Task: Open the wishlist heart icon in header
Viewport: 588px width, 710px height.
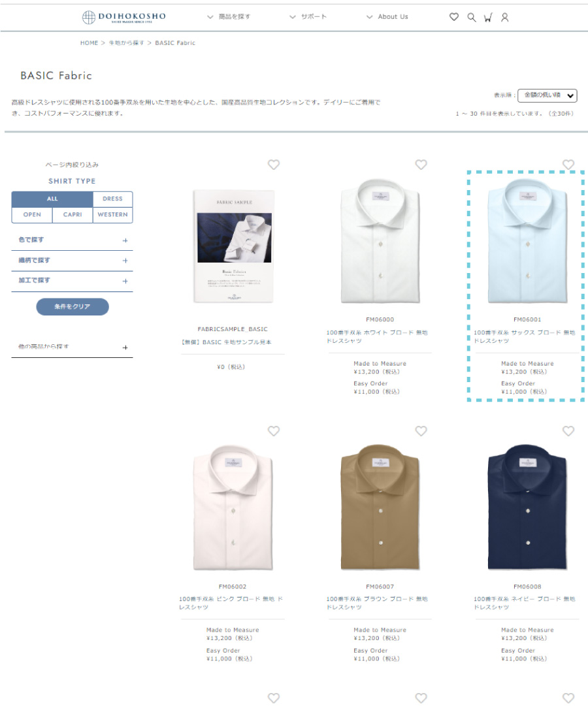Action: coord(453,17)
